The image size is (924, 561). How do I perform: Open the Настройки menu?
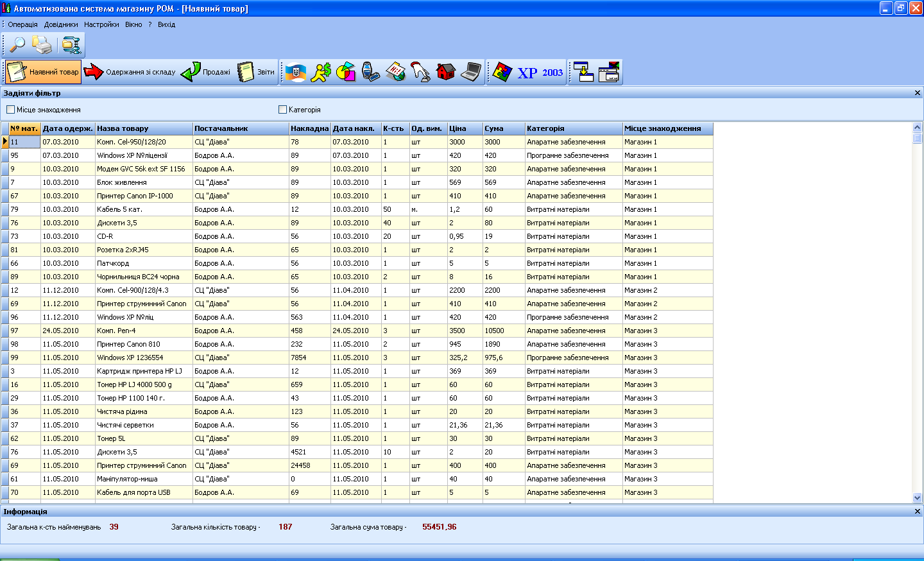coord(101,24)
